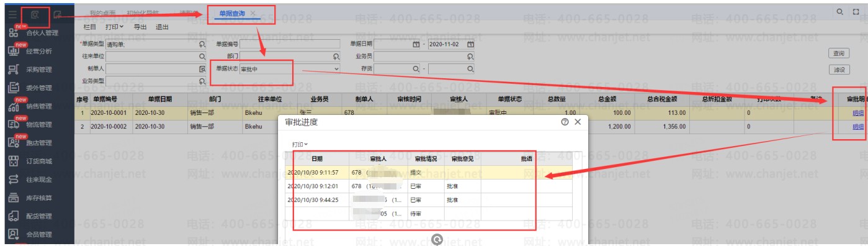Select the 2020/10/30 9:44:25 approval row
The height and width of the screenshot is (246, 868).
(429, 200)
